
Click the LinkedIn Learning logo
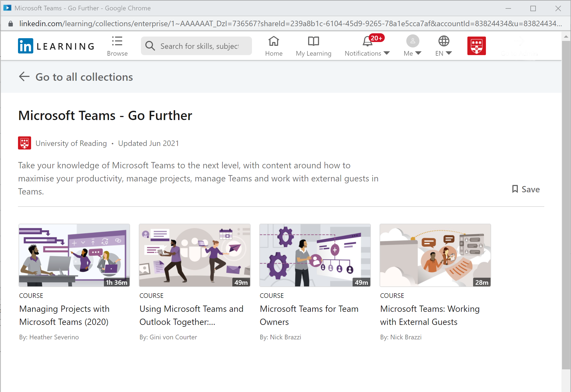pyautogui.click(x=55, y=46)
